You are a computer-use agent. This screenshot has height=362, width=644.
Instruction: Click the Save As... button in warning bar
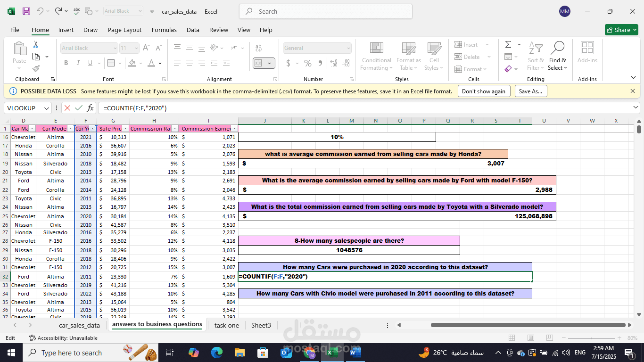coord(531,91)
